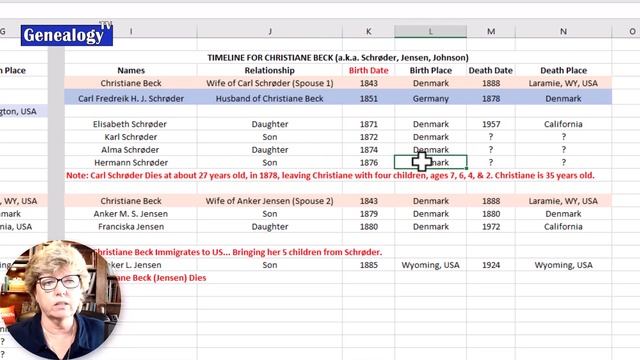Select death date 1972 cell
640x360 pixels.
click(491, 227)
